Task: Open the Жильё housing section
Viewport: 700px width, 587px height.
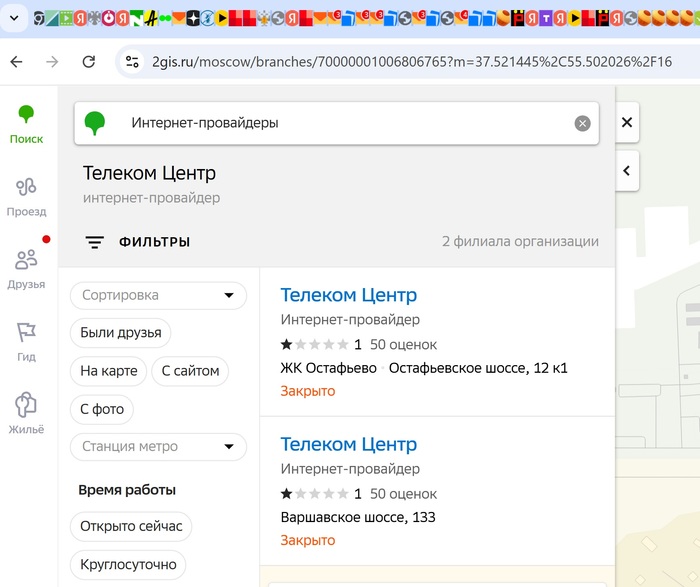Action: tap(27, 405)
